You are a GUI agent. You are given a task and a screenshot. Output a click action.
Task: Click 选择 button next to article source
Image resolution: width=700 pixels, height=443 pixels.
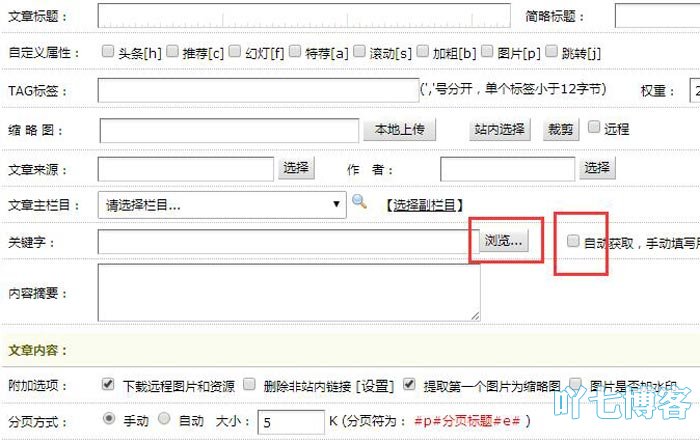tap(296, 168)
